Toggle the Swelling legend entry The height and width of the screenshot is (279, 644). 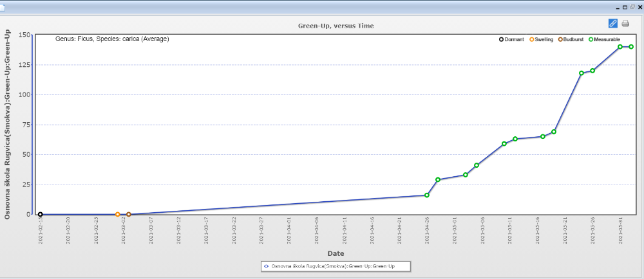[541, 40]
